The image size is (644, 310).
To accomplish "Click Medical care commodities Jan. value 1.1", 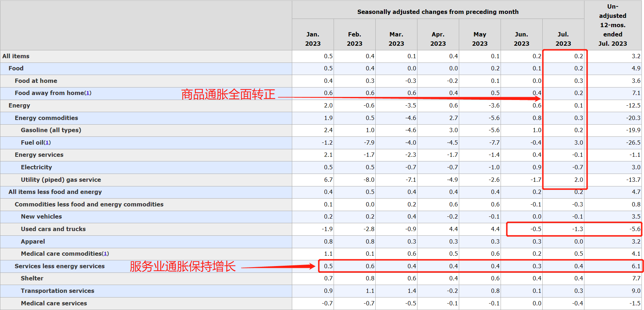I will (x=328, y=254).
